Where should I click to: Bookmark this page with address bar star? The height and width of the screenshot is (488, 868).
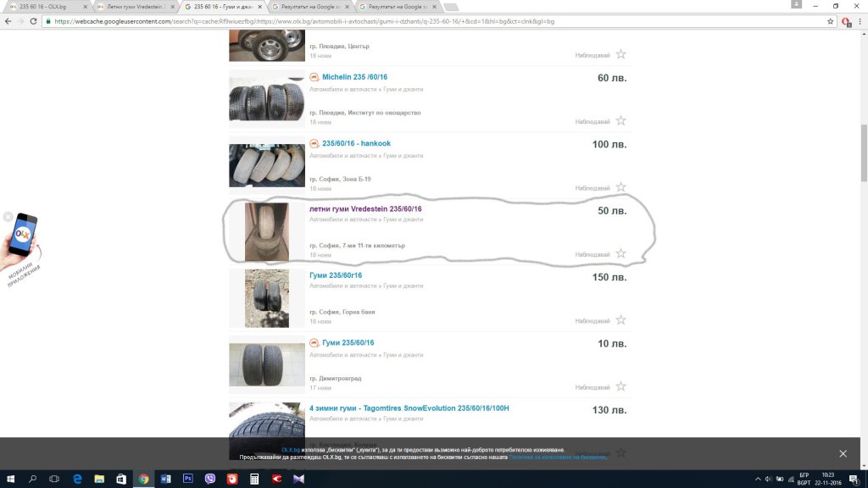coord(831,21)
